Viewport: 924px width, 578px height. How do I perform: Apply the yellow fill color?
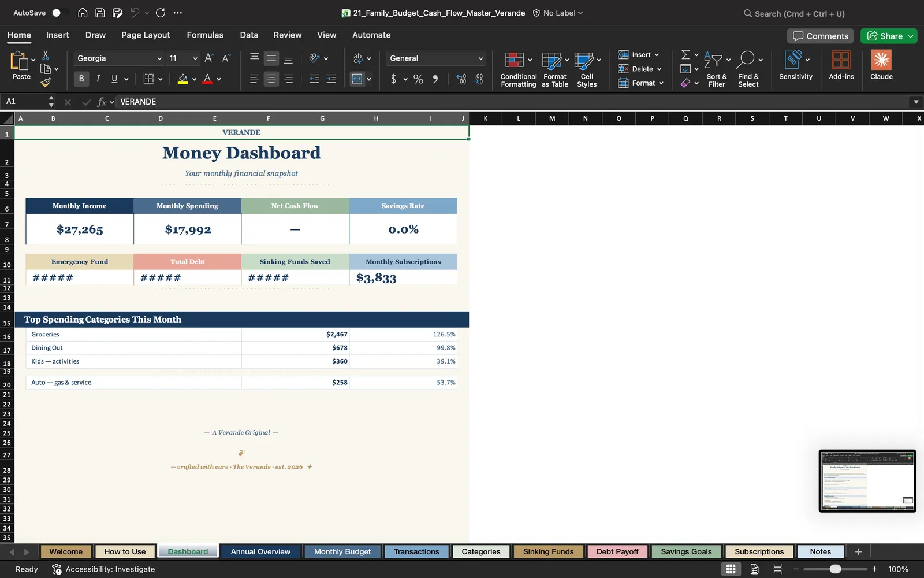[183, 79]
